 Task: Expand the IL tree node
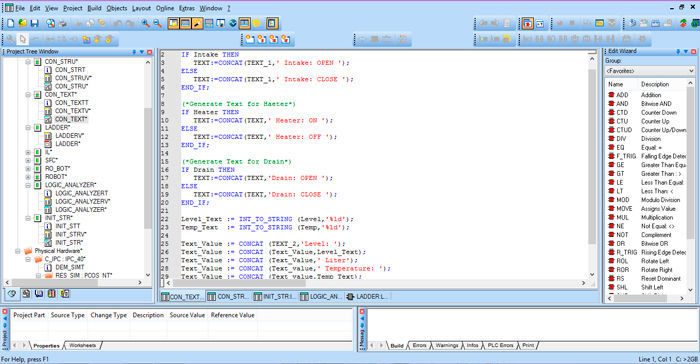click(28, 152)
